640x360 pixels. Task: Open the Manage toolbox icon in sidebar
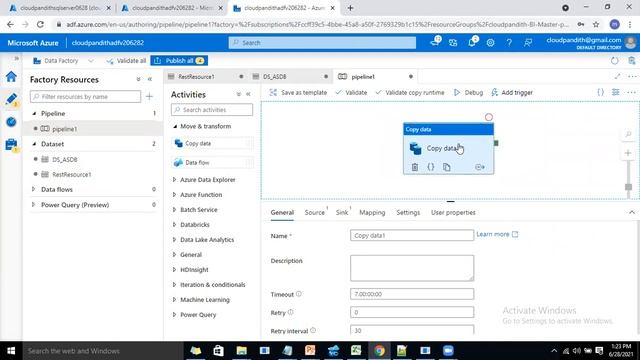point(11,144)
